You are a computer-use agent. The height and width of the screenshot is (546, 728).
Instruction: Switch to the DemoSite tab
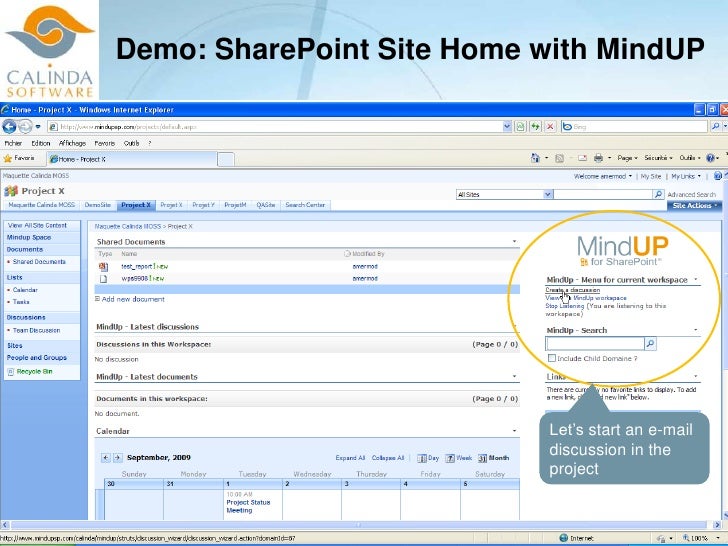[98, 205]
